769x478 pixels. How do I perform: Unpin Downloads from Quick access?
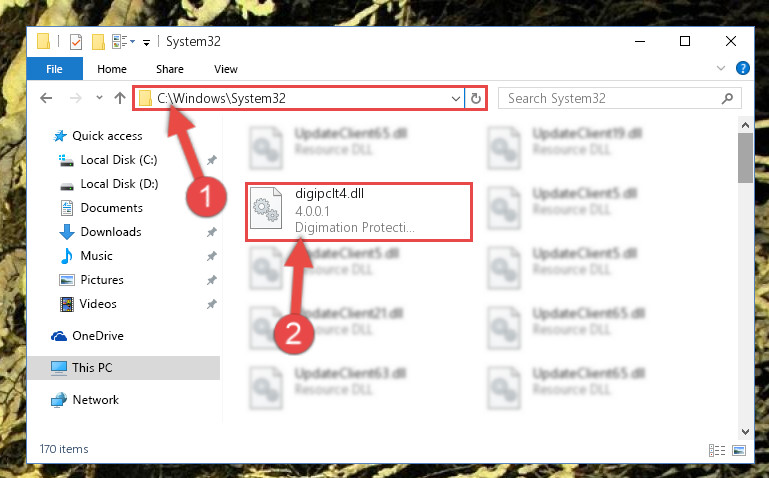211,232
